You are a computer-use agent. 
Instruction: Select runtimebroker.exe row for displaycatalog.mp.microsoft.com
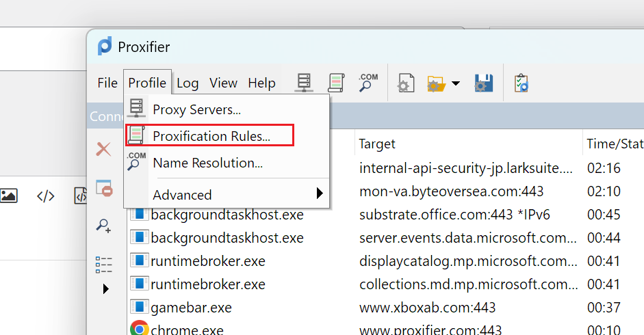point(386,261)
